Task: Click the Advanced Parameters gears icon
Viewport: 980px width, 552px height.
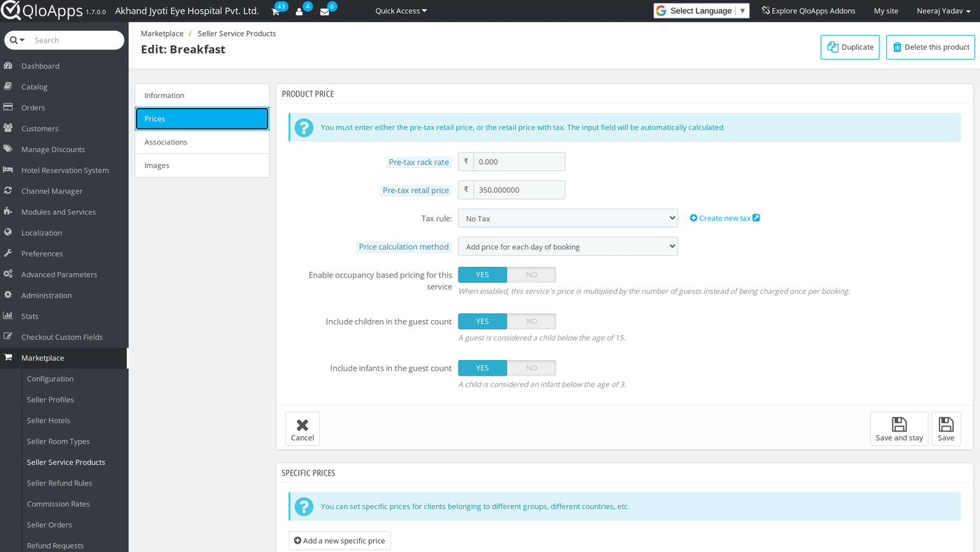Action: pyautogui.click(x=8, y=274)
